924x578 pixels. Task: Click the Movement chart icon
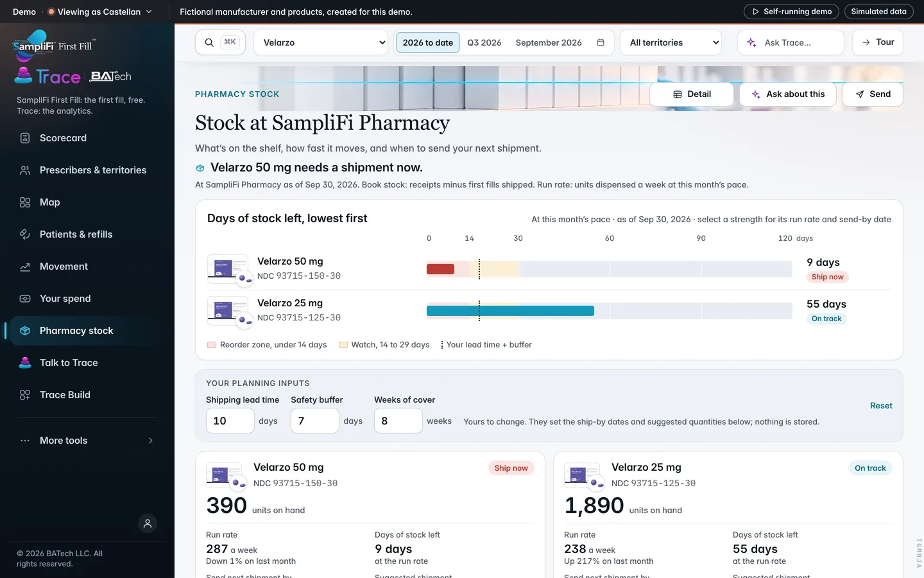[x=25, y=267]
